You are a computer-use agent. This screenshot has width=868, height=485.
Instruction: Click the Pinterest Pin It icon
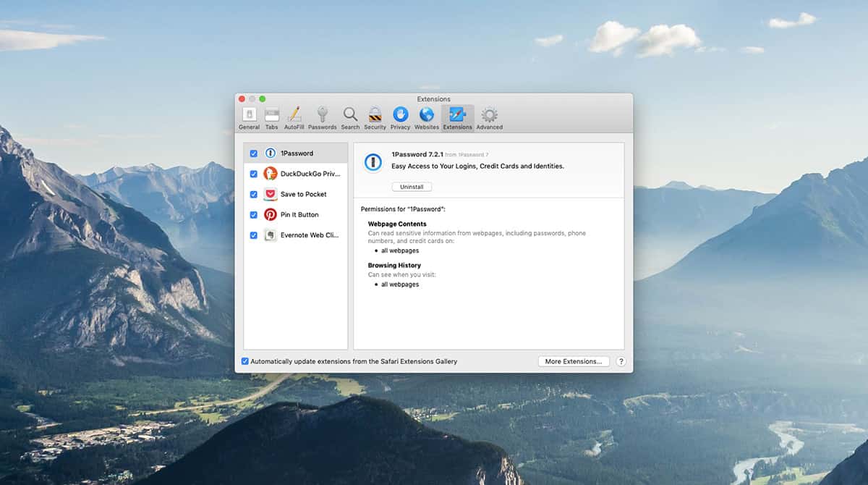pyautogui.click(x=270, y=214)
